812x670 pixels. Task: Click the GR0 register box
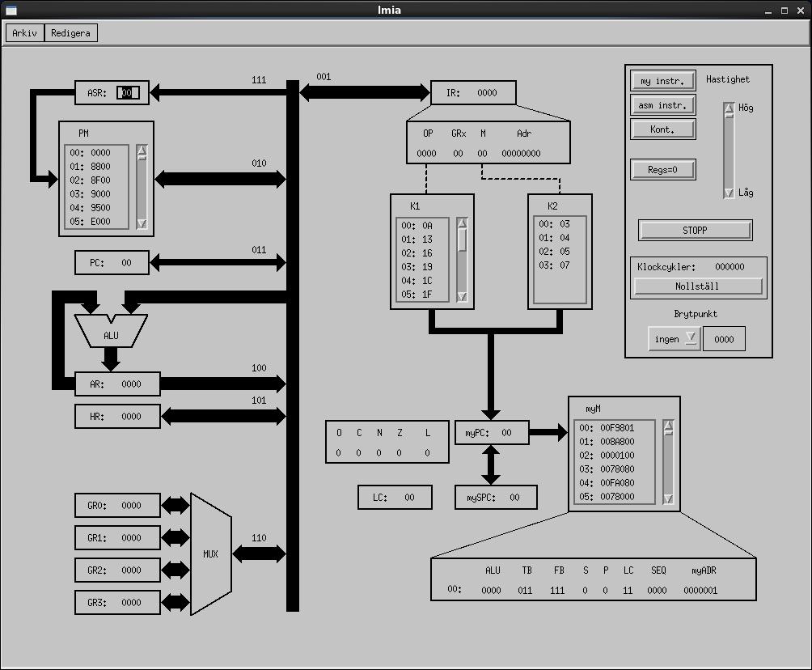[x=117, y=505]
